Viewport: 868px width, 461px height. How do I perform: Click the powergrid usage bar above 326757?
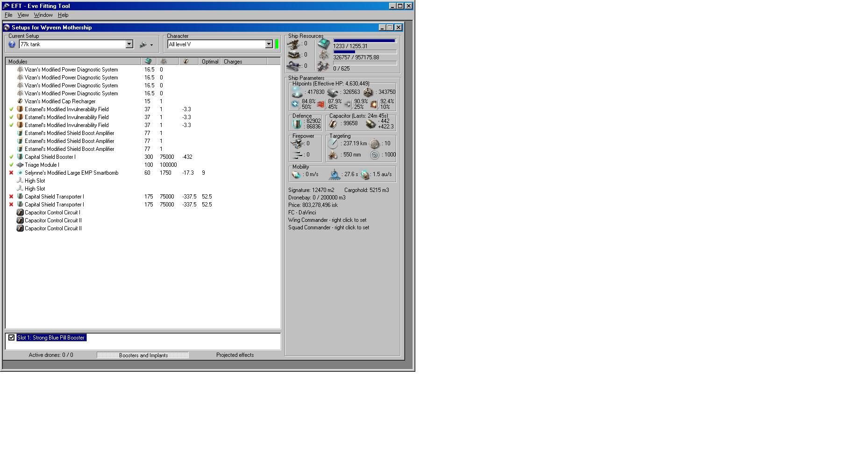coord(365,52)
